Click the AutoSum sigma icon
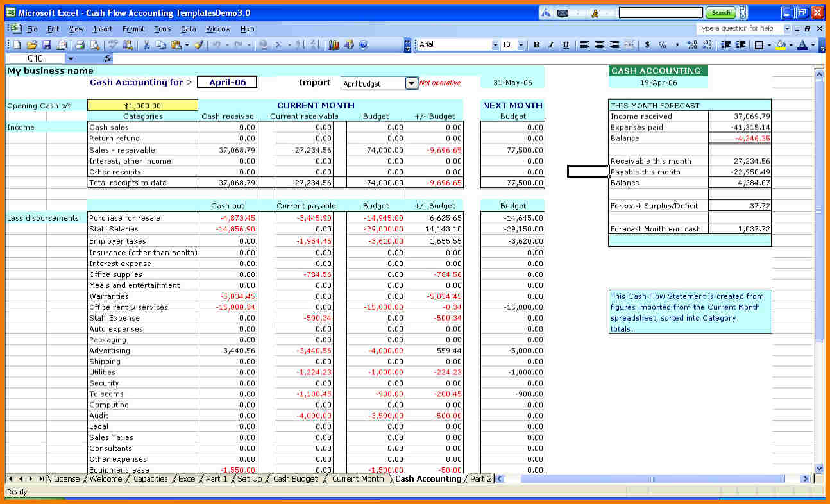 [278, 45]
